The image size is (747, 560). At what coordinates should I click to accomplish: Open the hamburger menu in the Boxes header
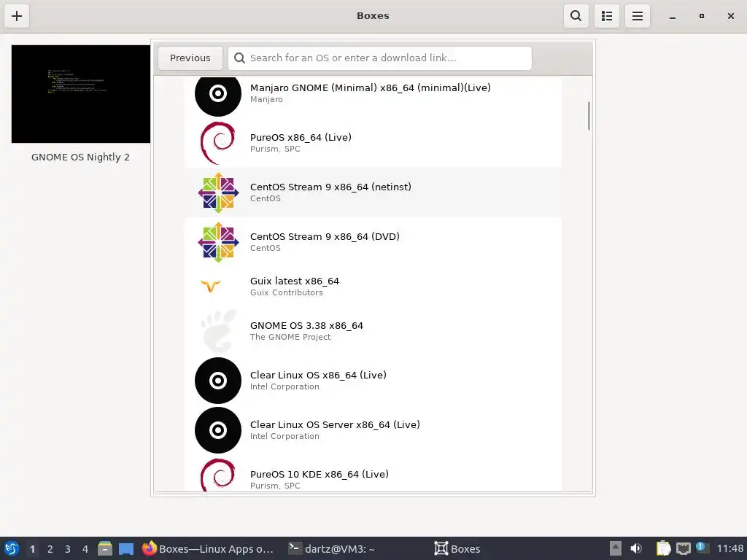click(x=638, y=16)
